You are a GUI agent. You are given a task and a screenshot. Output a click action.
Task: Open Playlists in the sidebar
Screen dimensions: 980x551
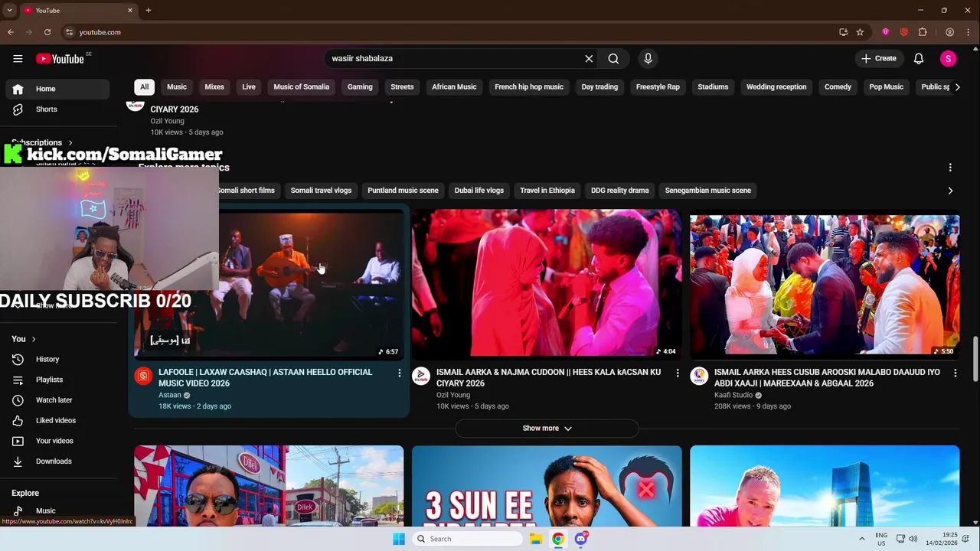(x=57, y=380)
